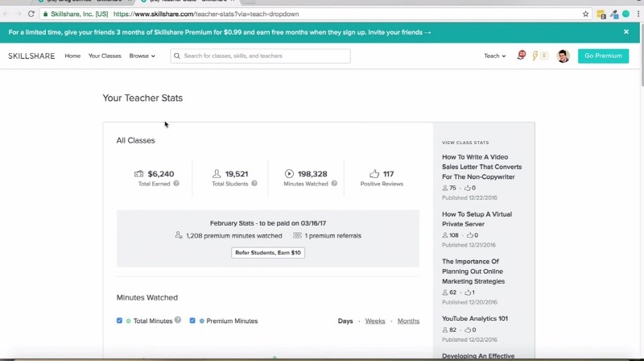This screenshot has height=361, width=644.
Task: Open the Teach dropdown menu
Action: point(494,56)
